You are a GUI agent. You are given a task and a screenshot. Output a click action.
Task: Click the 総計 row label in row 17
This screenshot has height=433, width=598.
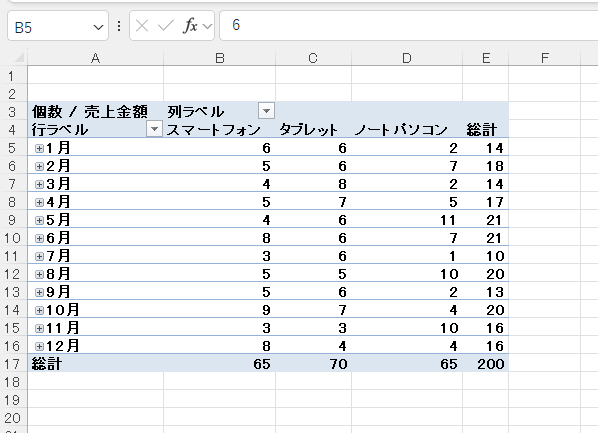tap(95, 364)
